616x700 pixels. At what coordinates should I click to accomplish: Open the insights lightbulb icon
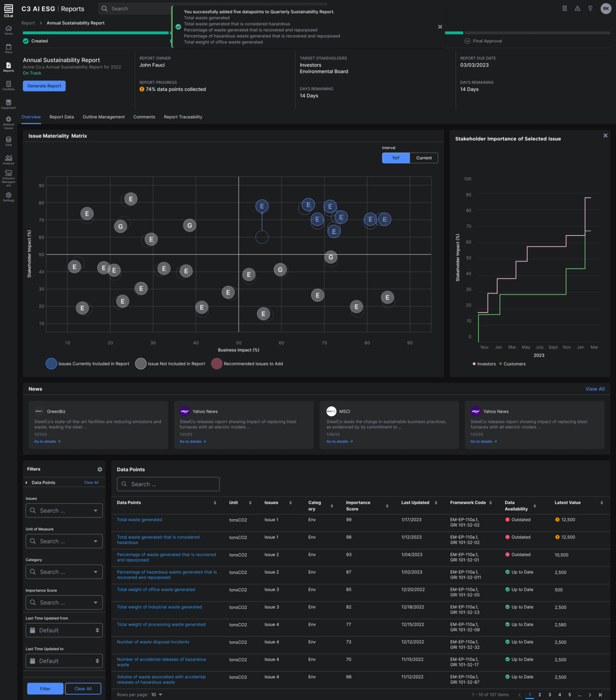point(590,8)
